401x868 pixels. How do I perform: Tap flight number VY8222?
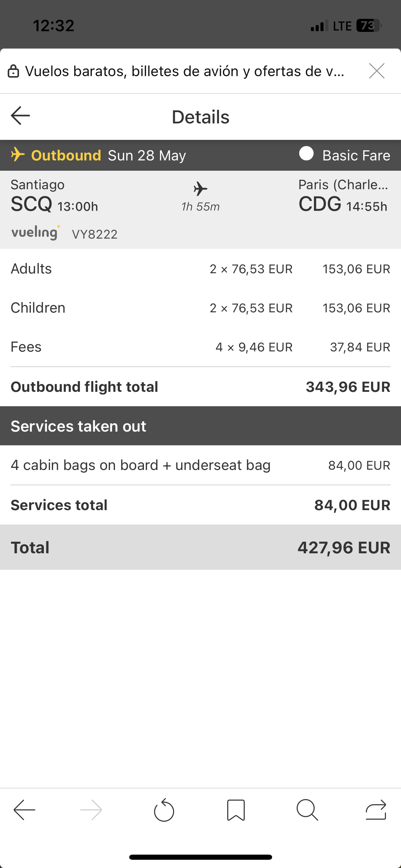pyautogui.click(x=95, y=234)
